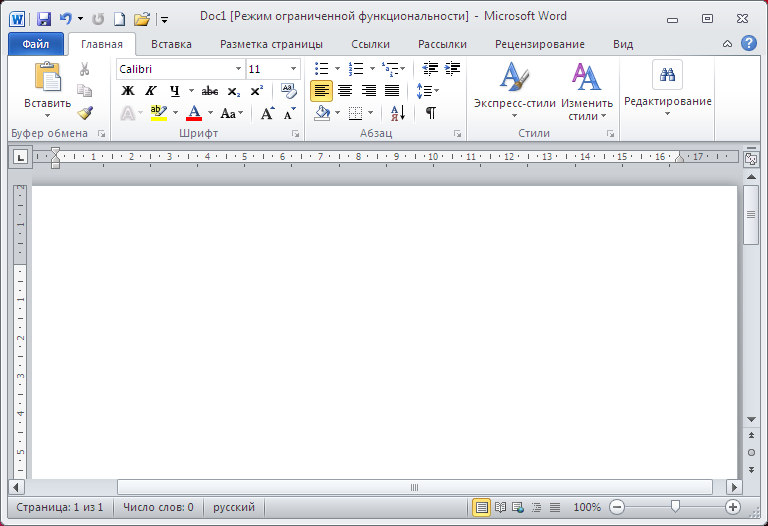Expand numbered list options arrow
Screen dimensions: 768x526
(372, 69)
